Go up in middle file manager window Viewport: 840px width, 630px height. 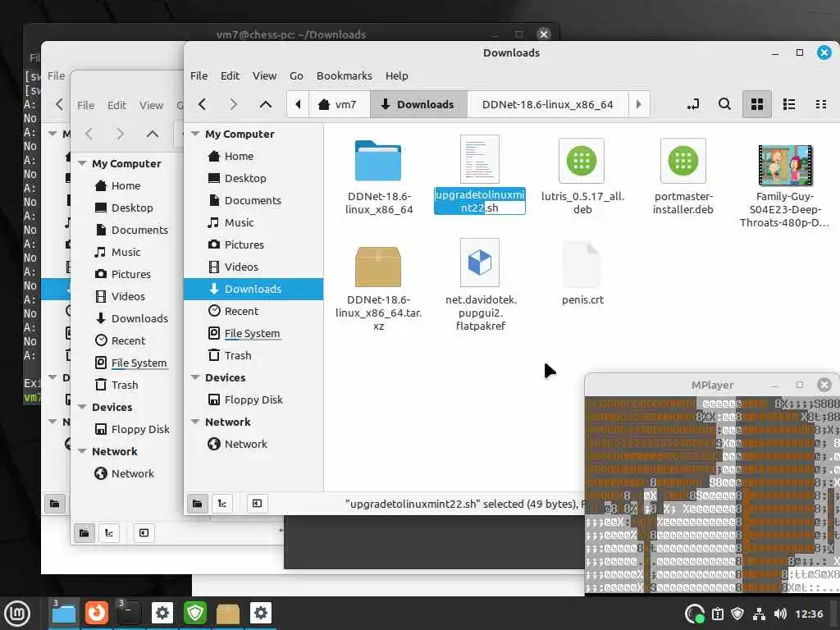[x=152, y=134]
